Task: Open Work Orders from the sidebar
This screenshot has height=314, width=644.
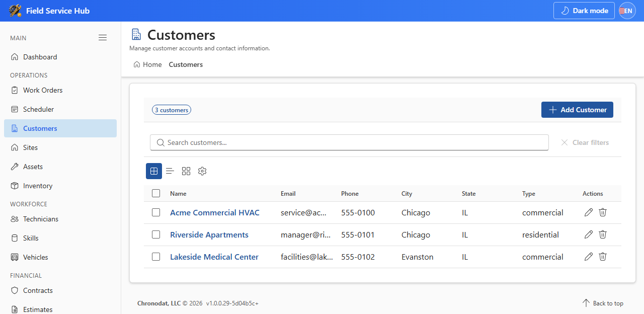Action: point(60,90)
